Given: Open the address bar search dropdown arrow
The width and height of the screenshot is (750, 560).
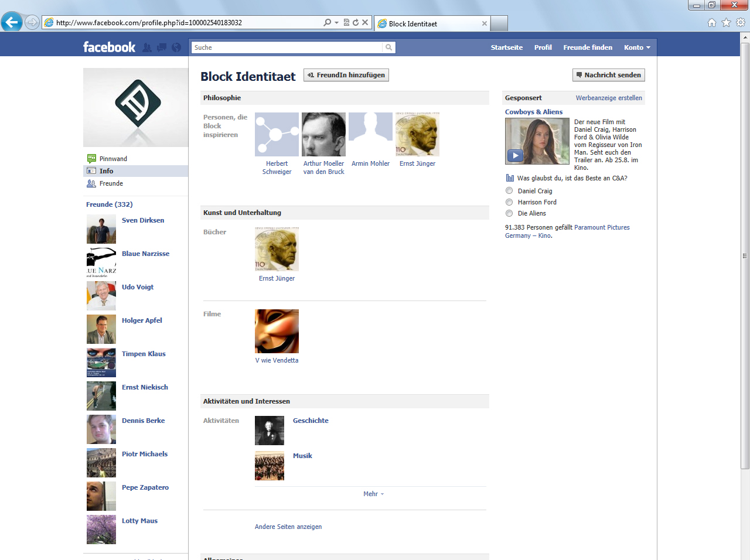Looking at the screenshot, I should [x=336, y=23].
